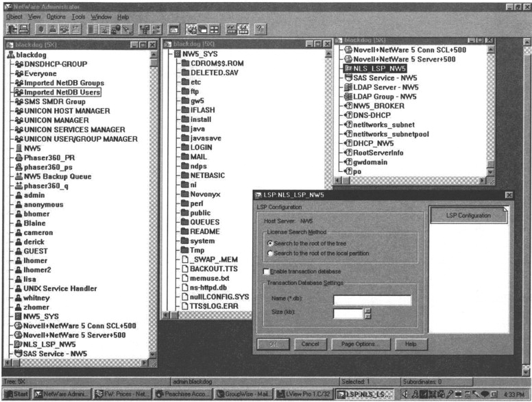Click the Windows Start button
The image size is (532, 402).
pyautogui.click(x=16, y=394)
